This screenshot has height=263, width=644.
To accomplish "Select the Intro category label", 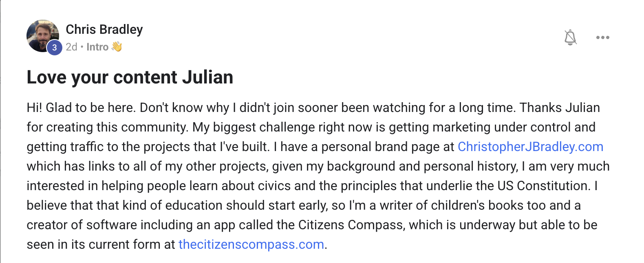I will point(97,47).
